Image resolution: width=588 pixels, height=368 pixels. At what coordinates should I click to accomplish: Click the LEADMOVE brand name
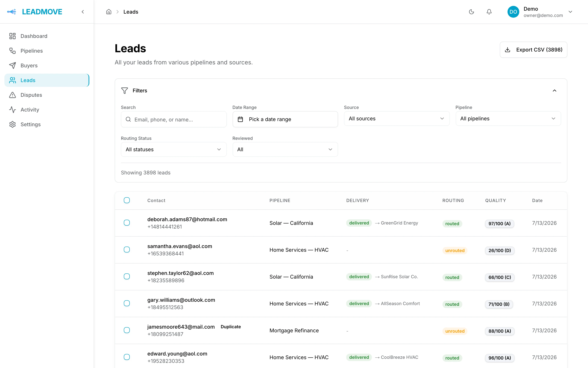[42, 12]
